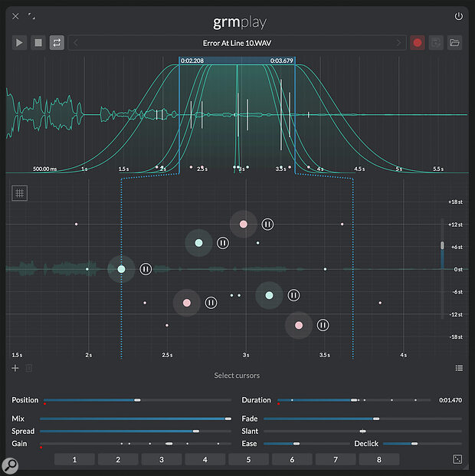Click the Mix slider handle
The image size is (475, 476).
pyautogui.click(x=228, y=419)
